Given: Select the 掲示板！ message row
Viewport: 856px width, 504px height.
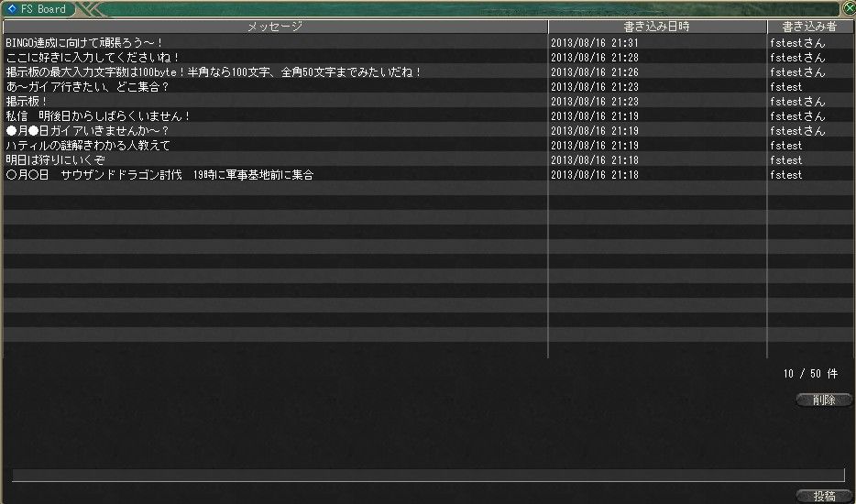Looking at the screenshot, I should [x=428, y=101].
